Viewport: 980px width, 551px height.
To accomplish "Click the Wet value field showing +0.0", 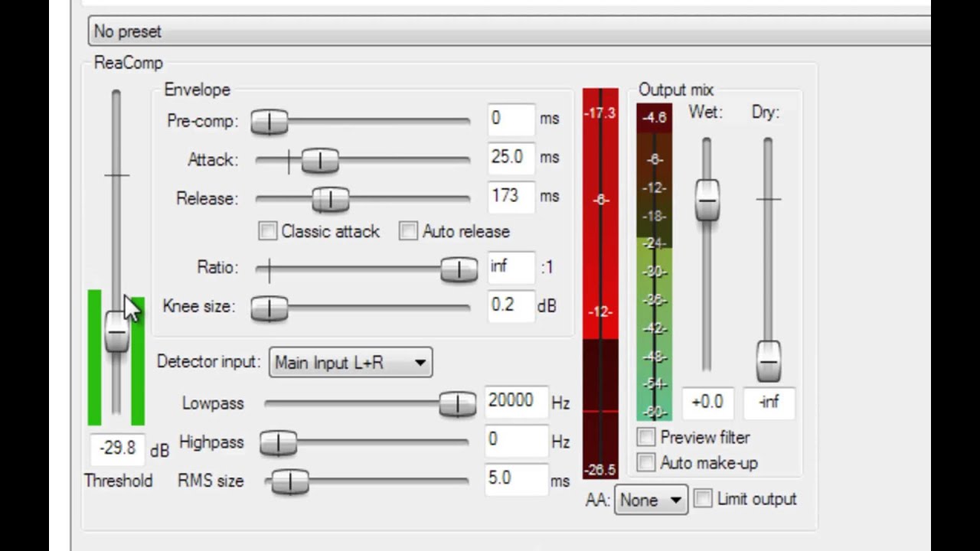I will tap(707, 403).
